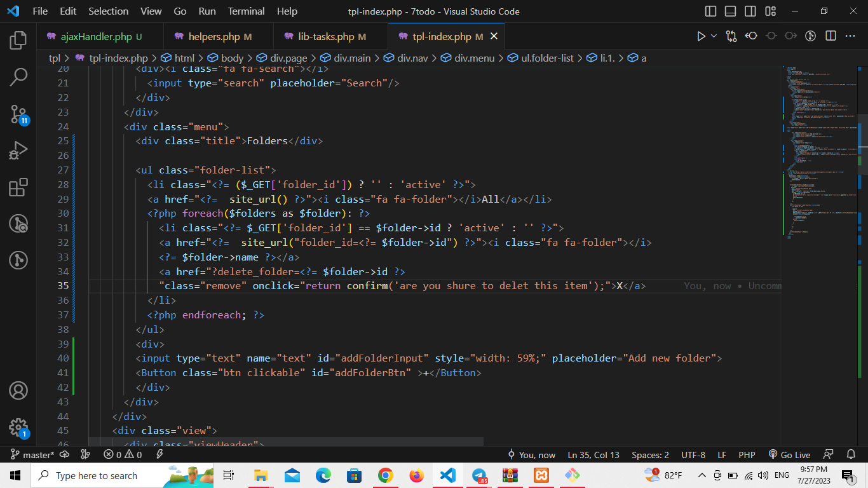Switch to the helpers.php tab
The width and height of the screenshot is (868, 488).
click(x=218, y=36)
